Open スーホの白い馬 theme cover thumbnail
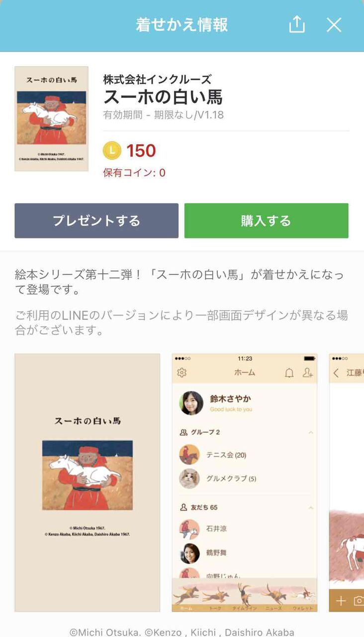This screenshot has height=637, width=364. 51,119
